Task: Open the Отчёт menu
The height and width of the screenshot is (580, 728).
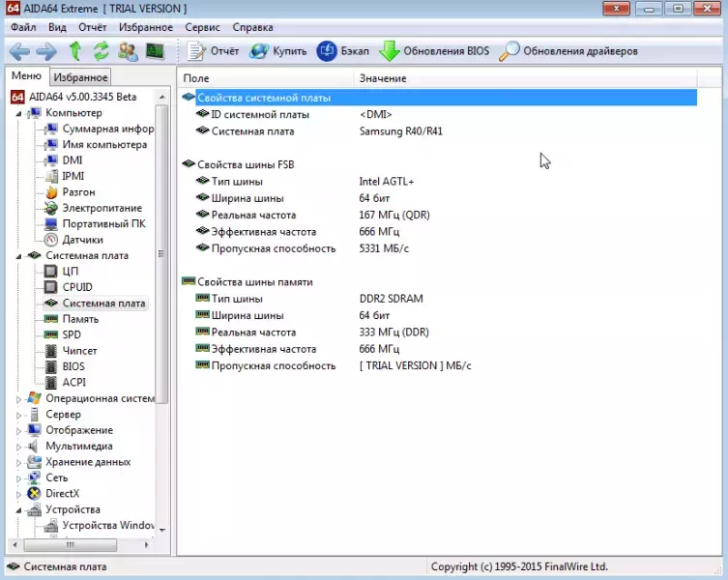Action: [93, 27]
